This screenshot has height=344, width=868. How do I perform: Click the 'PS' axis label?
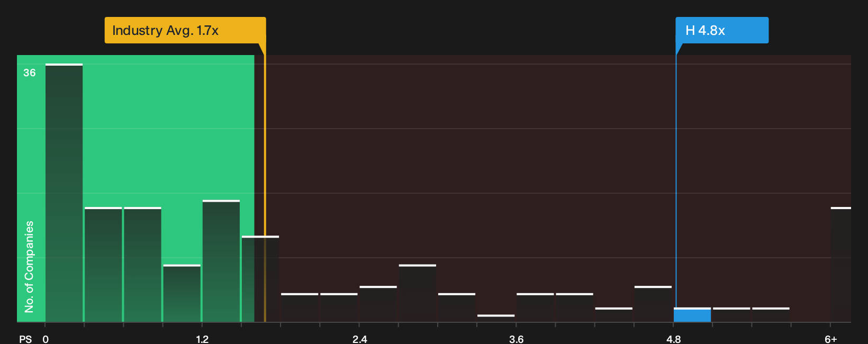[x=25, y=339]
